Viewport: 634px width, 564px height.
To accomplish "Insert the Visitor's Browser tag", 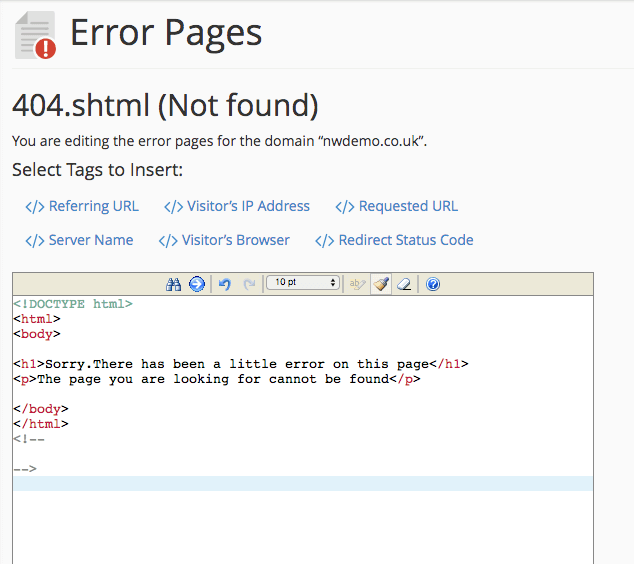I will (x=224, y=240).
